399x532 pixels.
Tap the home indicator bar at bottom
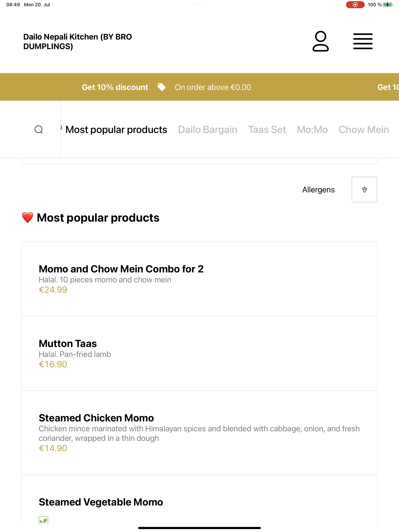199,528
